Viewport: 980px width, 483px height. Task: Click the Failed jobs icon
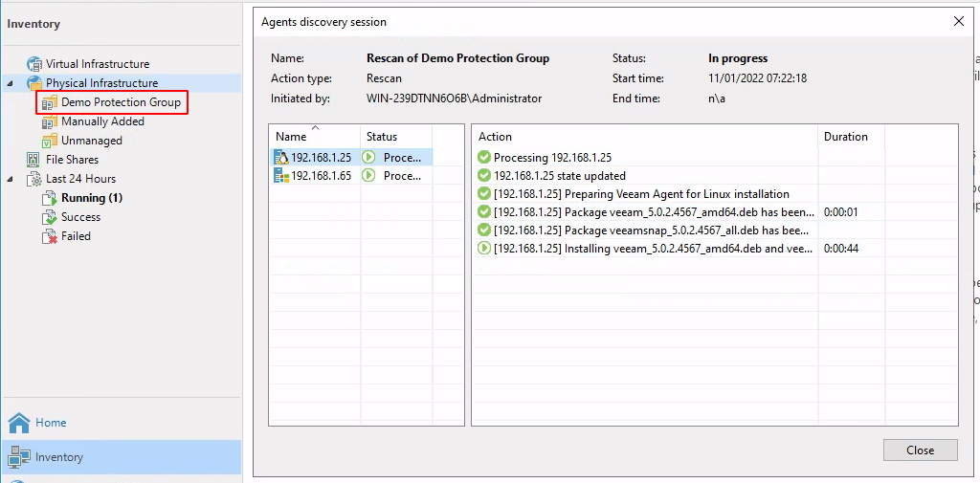coord(50,237)
